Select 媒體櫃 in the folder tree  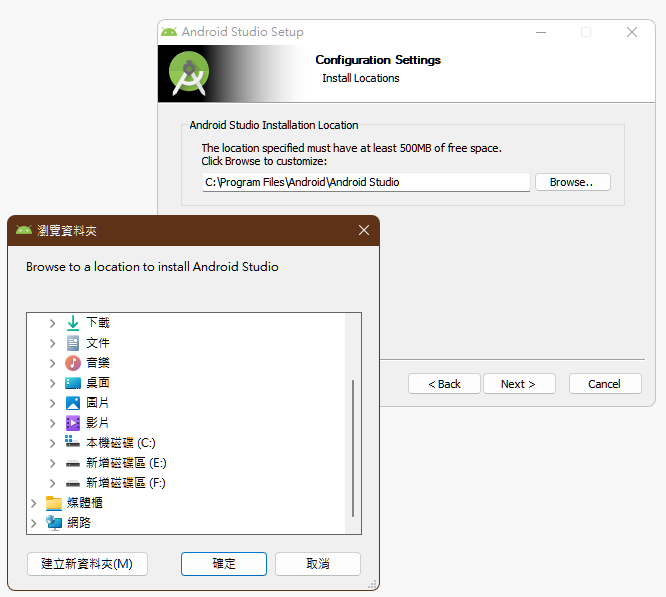tap(85, 503)
